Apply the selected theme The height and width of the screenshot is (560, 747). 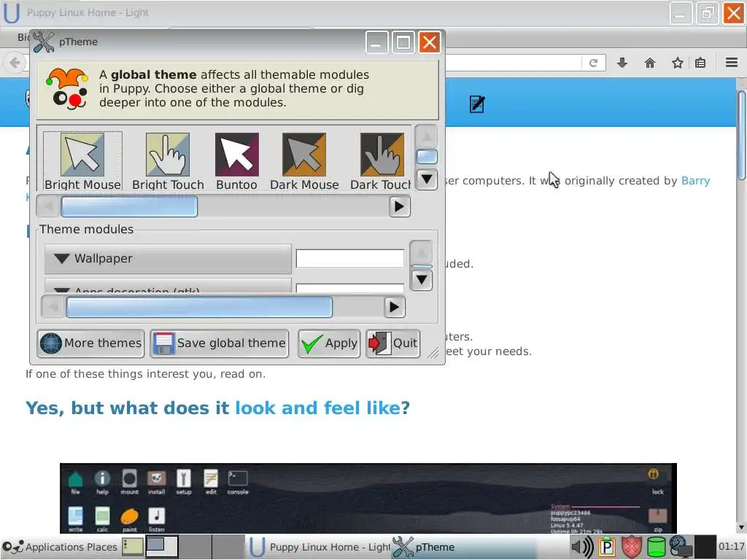tap(329, 343)
